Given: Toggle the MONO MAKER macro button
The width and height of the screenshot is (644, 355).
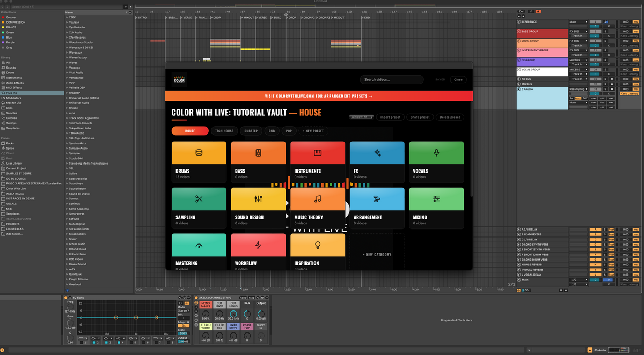Looking at the screenshot, I should pos(206,305).
